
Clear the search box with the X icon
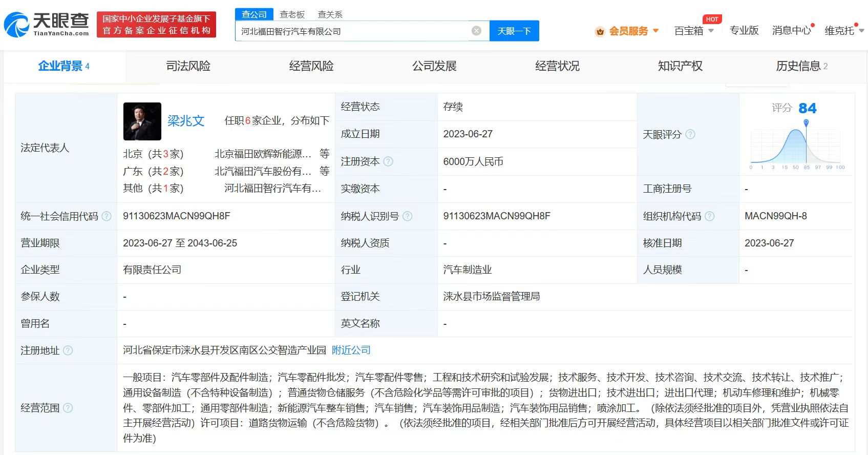(x=476, y=31)
